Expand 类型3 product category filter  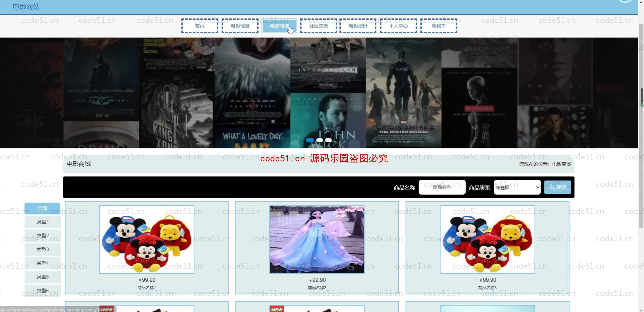[42, 249]
